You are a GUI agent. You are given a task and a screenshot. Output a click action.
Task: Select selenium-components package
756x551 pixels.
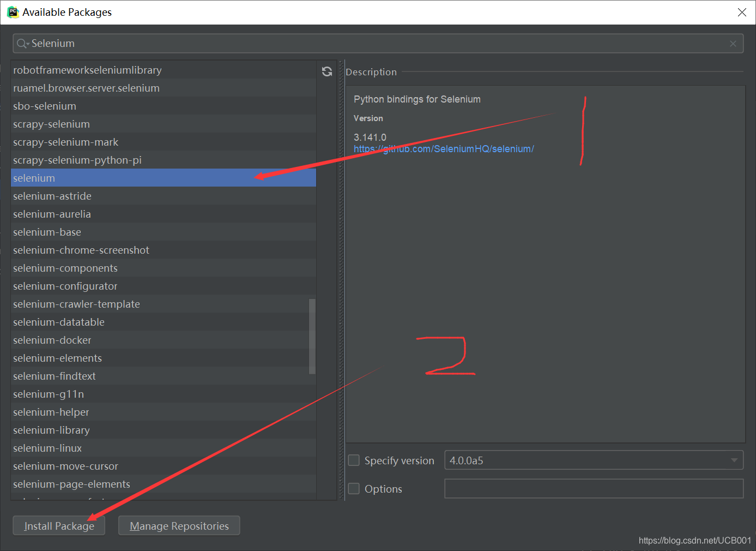click(164, 268)
